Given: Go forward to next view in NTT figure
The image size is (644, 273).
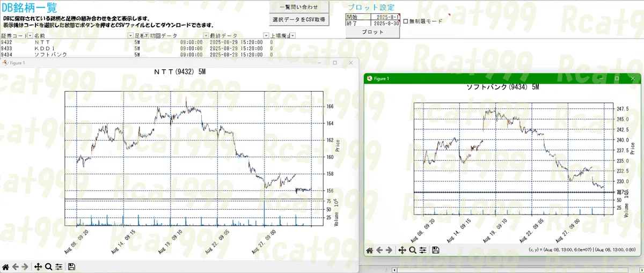Looking at the screenshot, I should pos(25,267).
